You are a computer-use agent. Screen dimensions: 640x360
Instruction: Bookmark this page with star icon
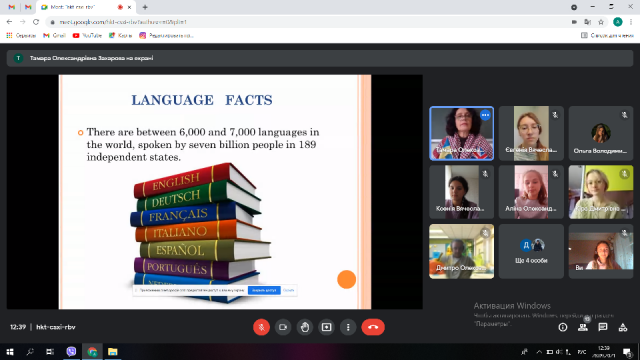[601, 22]
